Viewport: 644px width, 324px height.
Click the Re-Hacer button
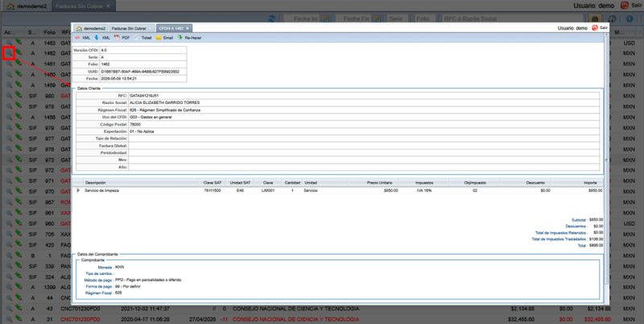[x=189, y=38]
